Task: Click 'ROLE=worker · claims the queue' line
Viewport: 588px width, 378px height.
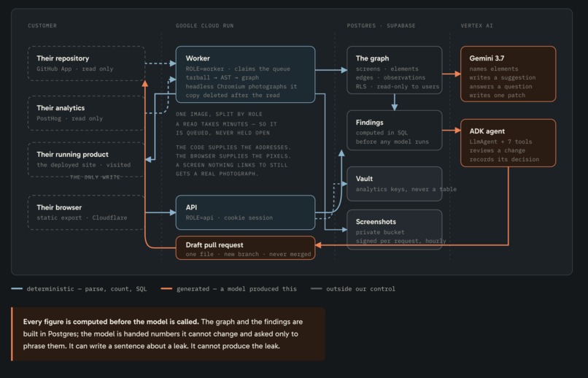Action: [238, 69]
